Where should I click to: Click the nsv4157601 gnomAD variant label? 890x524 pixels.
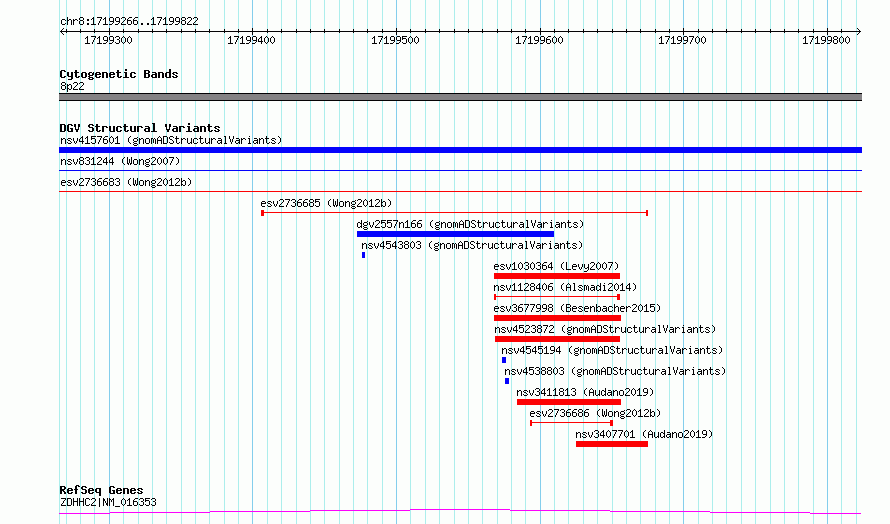click(x=171, y=140)
